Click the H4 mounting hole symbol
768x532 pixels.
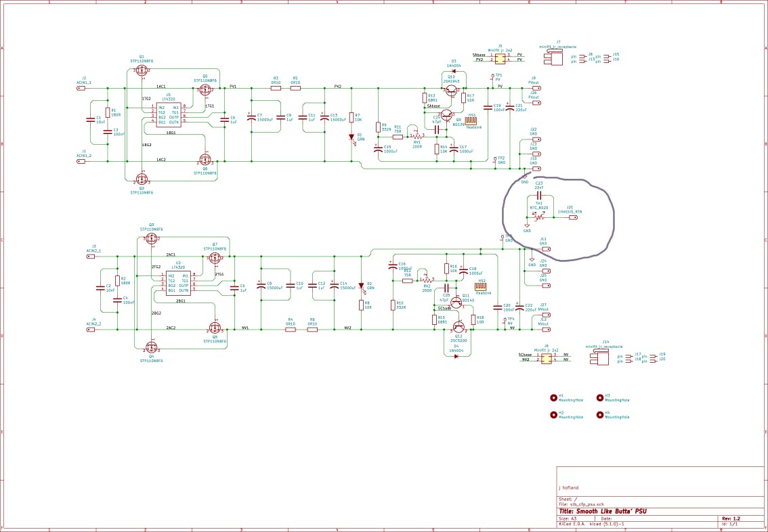pos(600,414)
